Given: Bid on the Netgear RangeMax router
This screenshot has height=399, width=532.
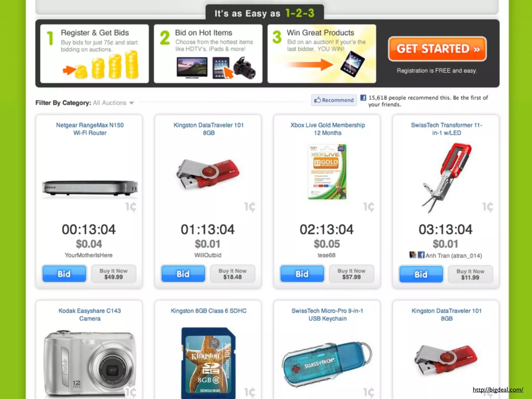Looking at the screenshot, I should pos(64,274).
